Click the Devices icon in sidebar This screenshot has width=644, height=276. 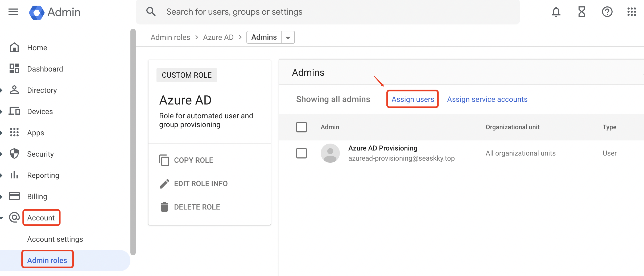coord(14,111)
